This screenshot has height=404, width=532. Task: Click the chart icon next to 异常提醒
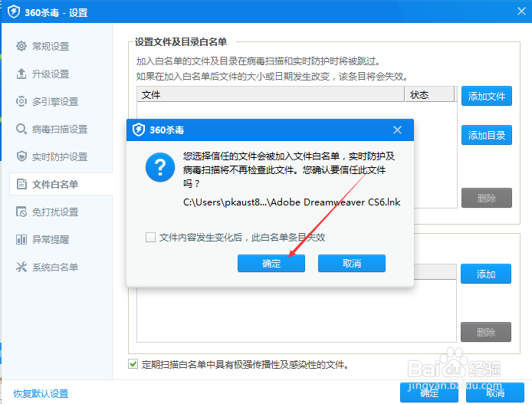[x=21, y=239]
